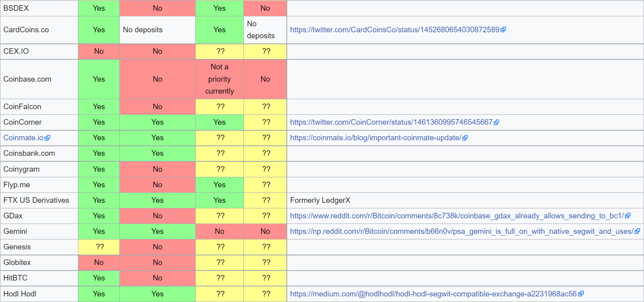Viewport: 644px width, 302px height.
Task: Click the red 'No' first-column cell for Globitex
Action: coord(99,263)
